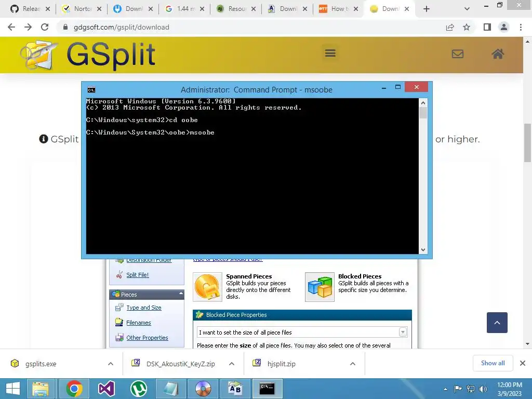Open Type and Size link
Image resolution: width=532 pixels, height=399 pixels.
tap(144, 308)
